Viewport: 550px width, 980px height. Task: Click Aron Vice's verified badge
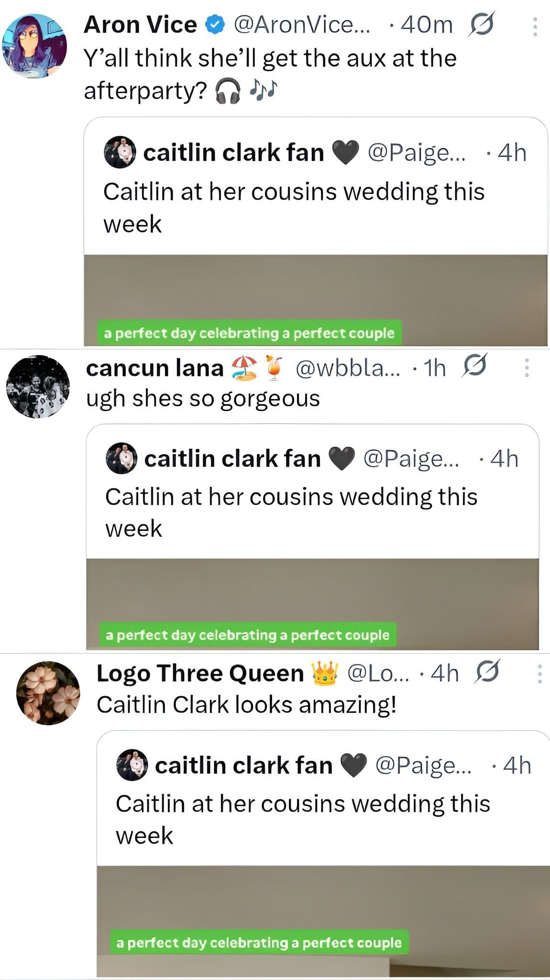pos(215,25)
